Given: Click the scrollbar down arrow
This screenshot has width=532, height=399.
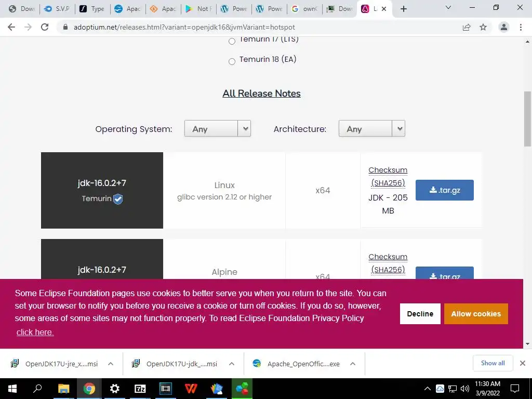Looking at the screenshot, I should [x=527, y=344].
